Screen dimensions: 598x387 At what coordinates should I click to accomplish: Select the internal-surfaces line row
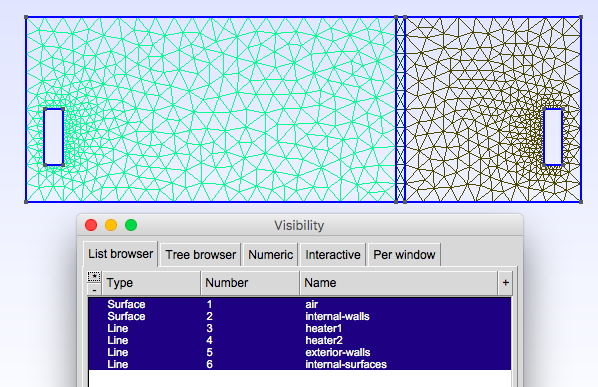299,365
